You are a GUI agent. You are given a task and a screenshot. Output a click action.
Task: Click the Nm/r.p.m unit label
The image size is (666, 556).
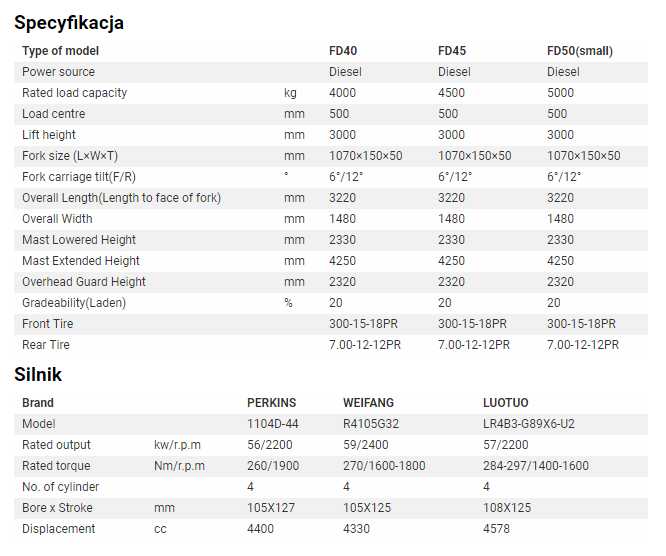179,466
